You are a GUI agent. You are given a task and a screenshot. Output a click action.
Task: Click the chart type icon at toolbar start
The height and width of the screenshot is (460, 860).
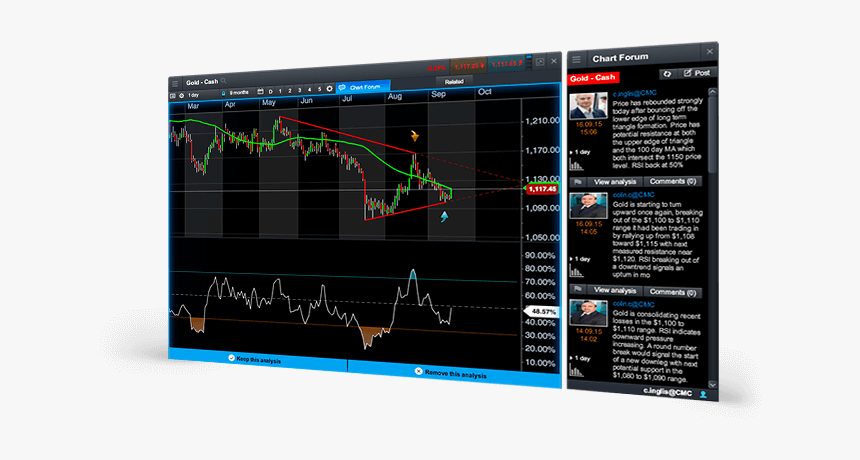coord(173,96)
